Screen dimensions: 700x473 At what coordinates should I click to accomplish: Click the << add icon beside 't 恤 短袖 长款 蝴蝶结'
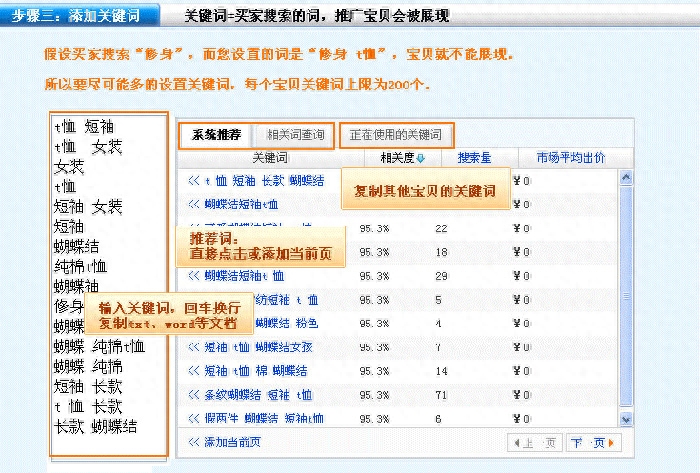193,181
